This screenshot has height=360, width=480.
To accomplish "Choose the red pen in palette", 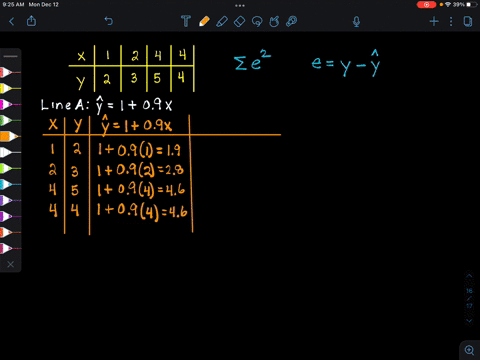I will (x=10, y=72).
